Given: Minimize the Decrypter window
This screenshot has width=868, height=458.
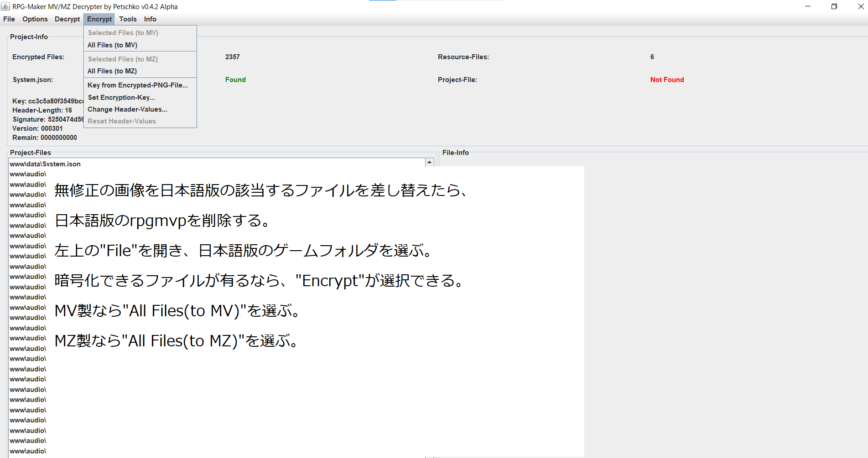Looking at the screenshot, I should (x=808, y=6).
